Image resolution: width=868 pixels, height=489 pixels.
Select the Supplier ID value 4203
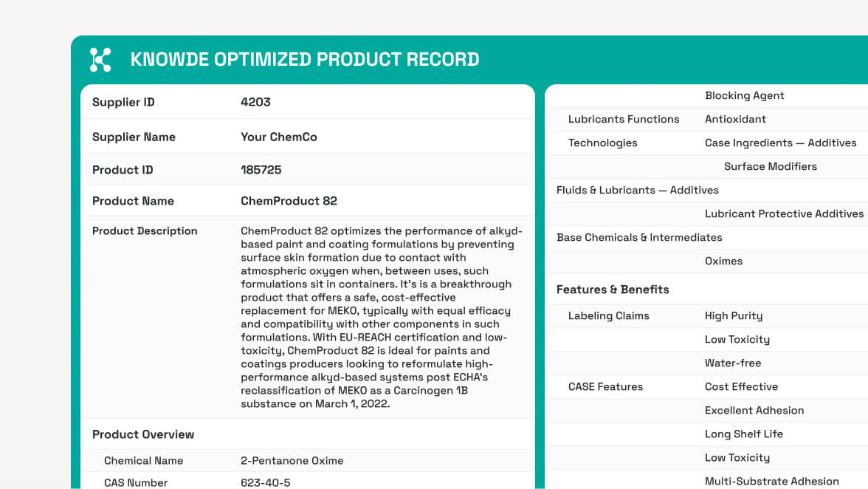pos(255,103)
